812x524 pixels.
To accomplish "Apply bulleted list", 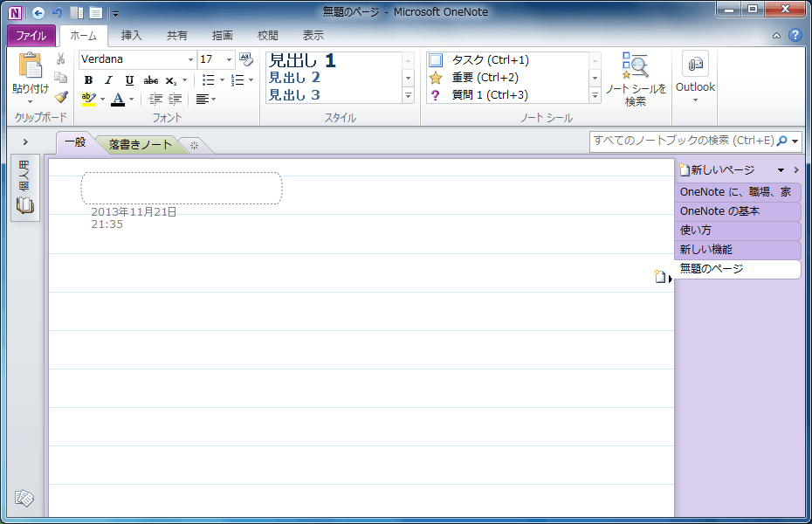I will tap(208, 80).
